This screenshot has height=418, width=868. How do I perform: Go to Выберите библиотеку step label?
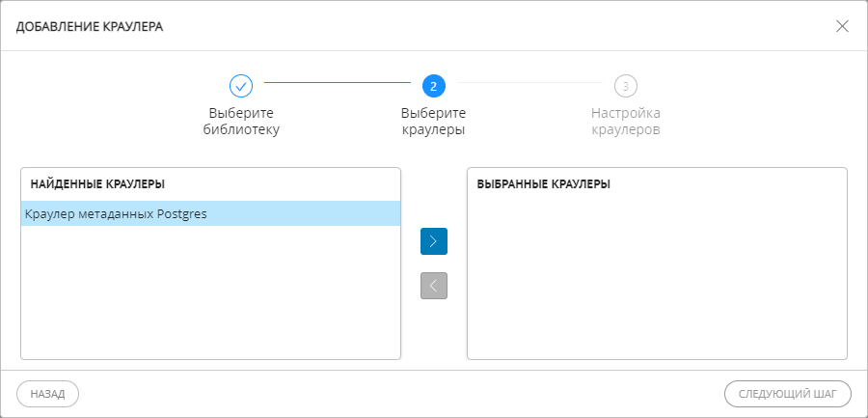(241, 121)
